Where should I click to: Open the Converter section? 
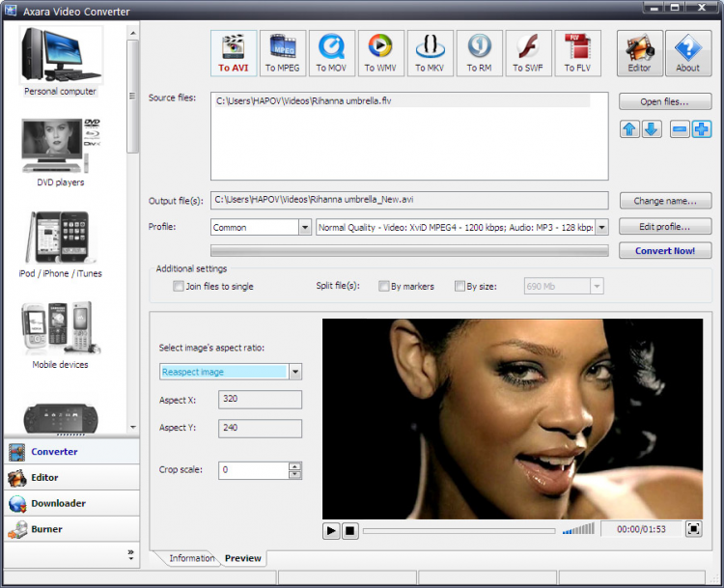(x=71, y=452)
